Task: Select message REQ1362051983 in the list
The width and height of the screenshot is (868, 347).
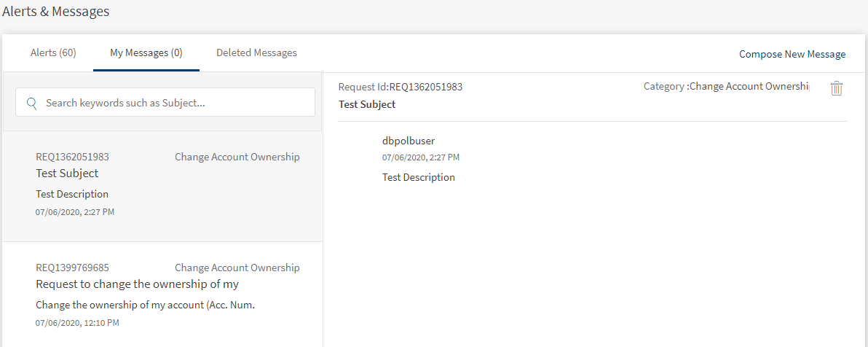Action: point(72,157)
